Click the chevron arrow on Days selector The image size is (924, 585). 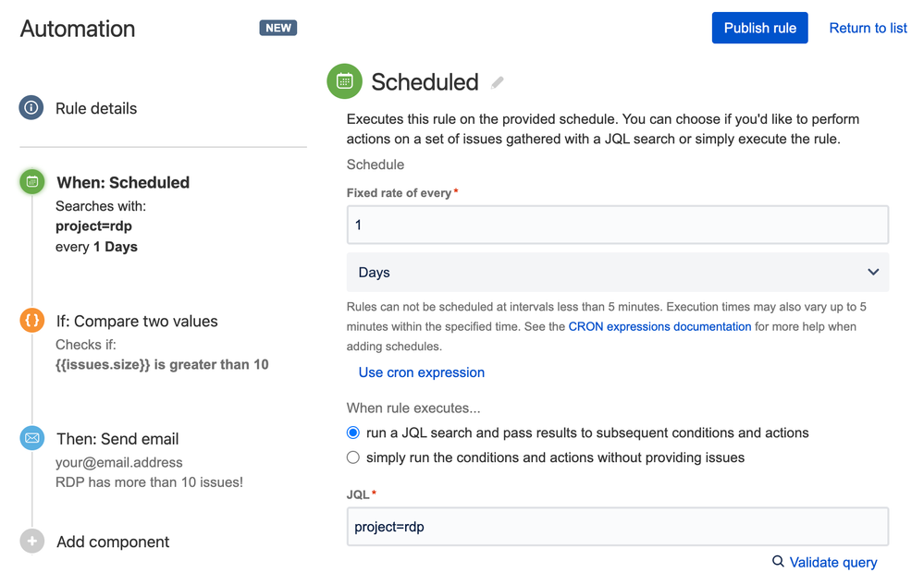coord(873,272)
